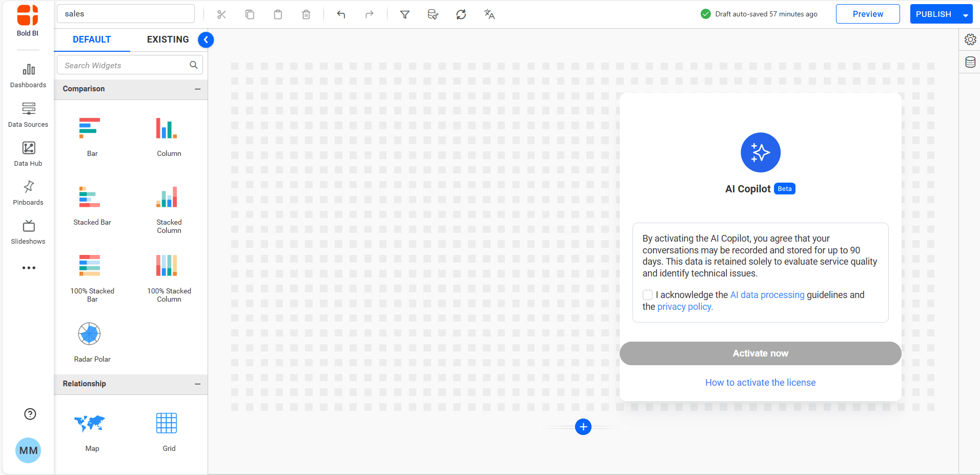Switch to the DEFAULT widgets tab
This screenshot has height=475, width=980.
[92, 39]
